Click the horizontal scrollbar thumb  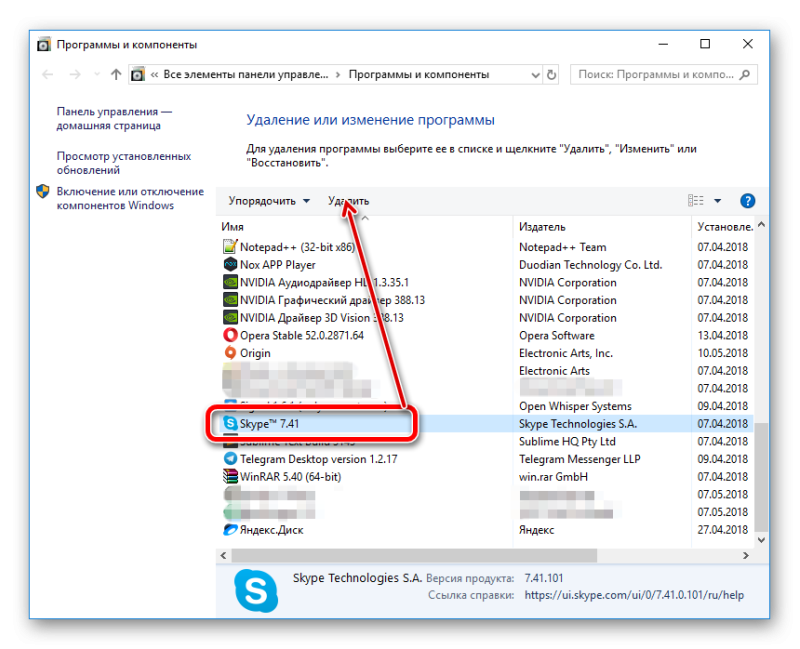click(414, 555)
